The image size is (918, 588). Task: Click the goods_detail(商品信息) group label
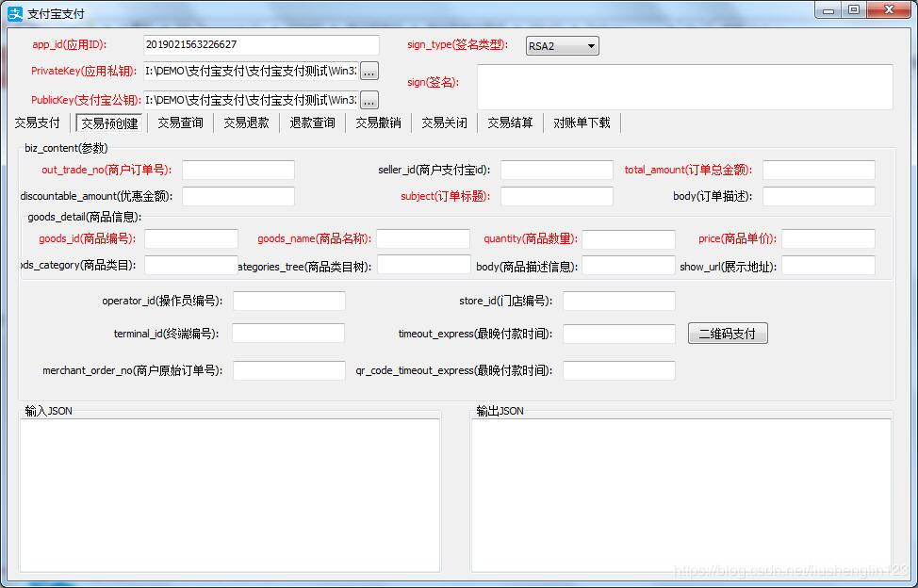(84, 217)
